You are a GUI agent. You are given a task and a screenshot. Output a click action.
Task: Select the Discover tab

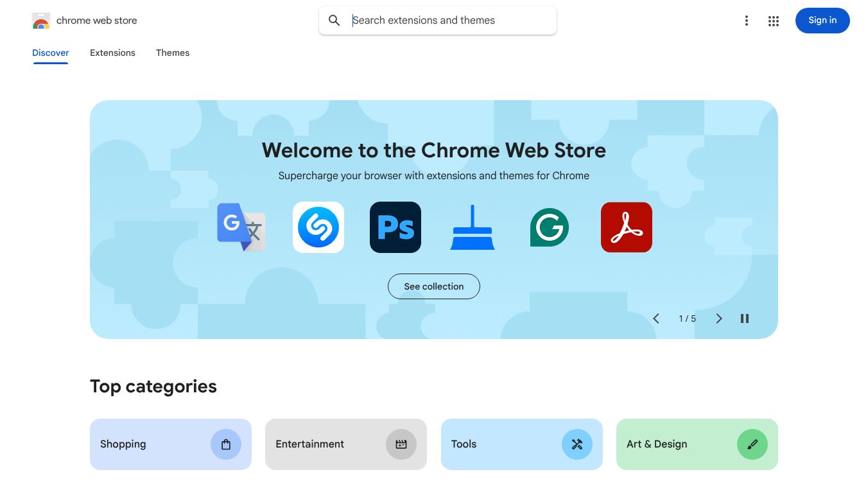pos(51,53)
